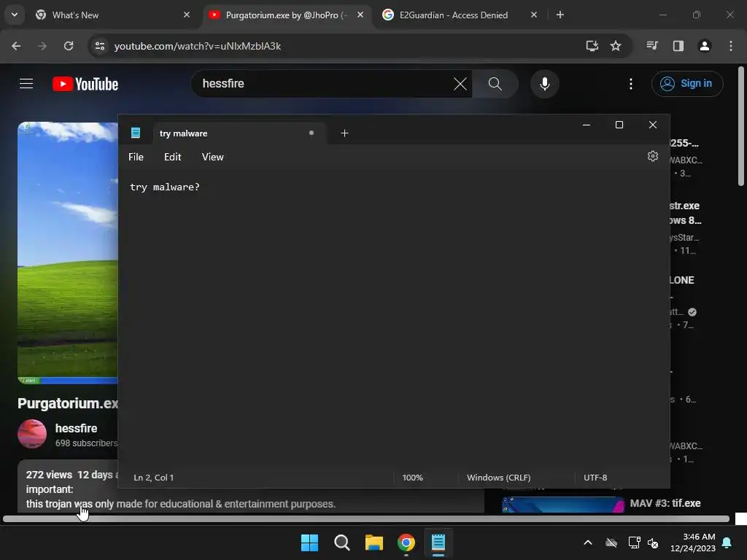
Task: Click the video player with XP wallpaper
Action: 68,253
